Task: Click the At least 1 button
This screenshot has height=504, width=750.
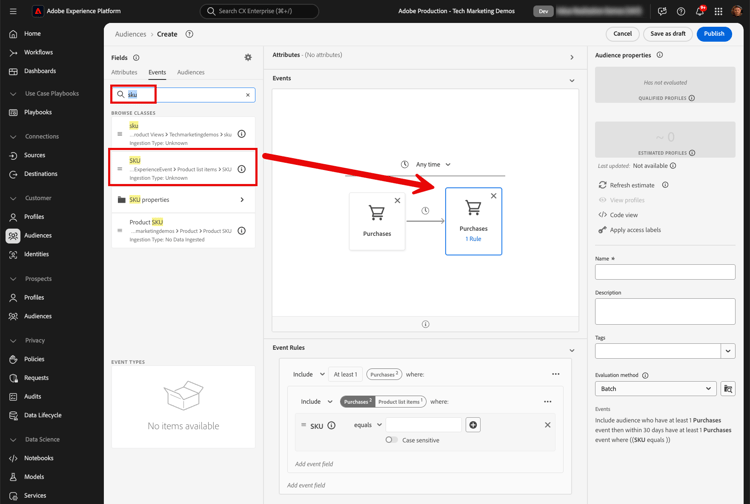Action: (x=345, y=374)
